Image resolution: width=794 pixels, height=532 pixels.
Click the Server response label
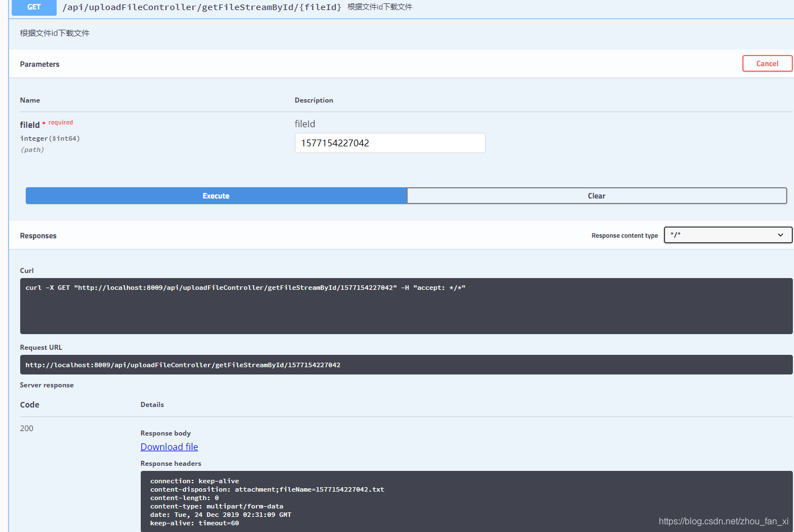click(x=47, y=385)
